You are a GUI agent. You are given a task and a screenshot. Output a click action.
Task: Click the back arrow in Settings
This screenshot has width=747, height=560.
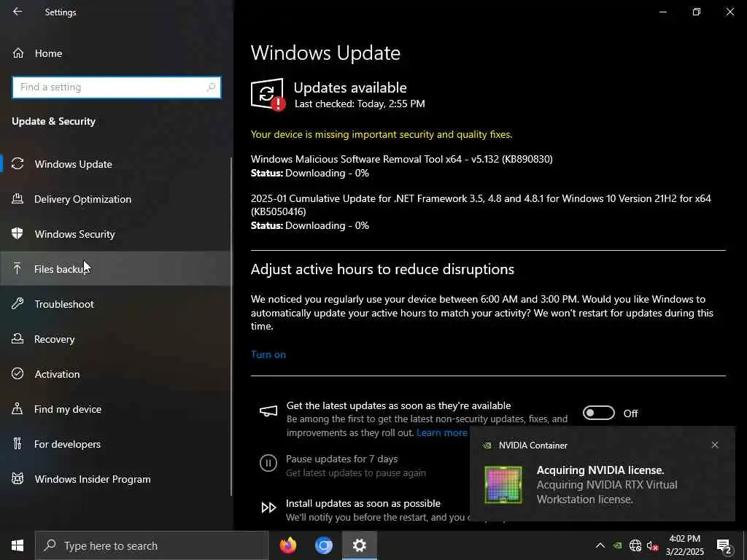point(18,12)
